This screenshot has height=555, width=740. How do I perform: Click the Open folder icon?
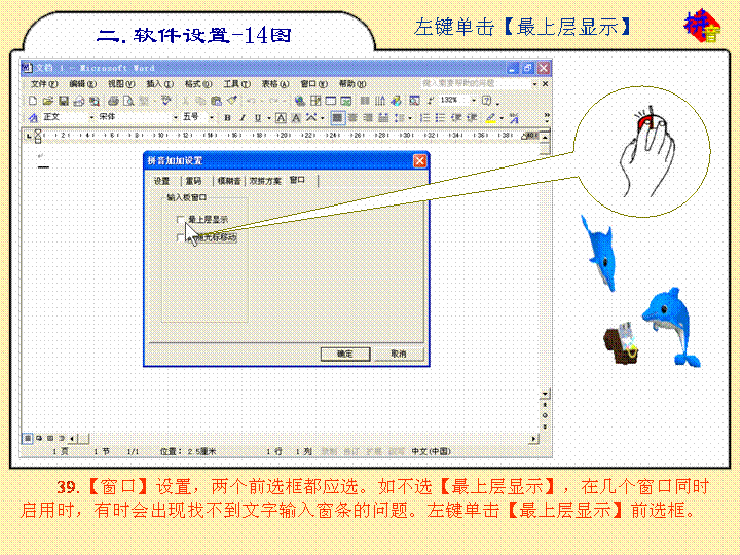(48, 101)
